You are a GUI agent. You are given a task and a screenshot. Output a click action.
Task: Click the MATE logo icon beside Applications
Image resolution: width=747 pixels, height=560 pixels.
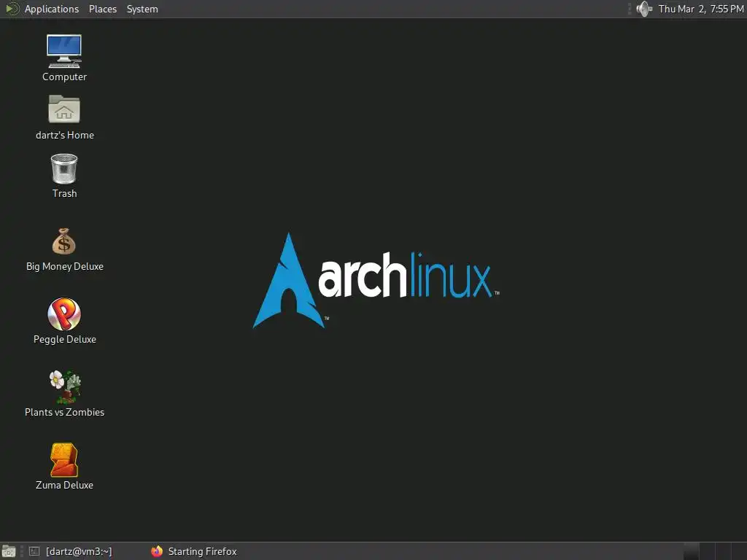[12, 9]
